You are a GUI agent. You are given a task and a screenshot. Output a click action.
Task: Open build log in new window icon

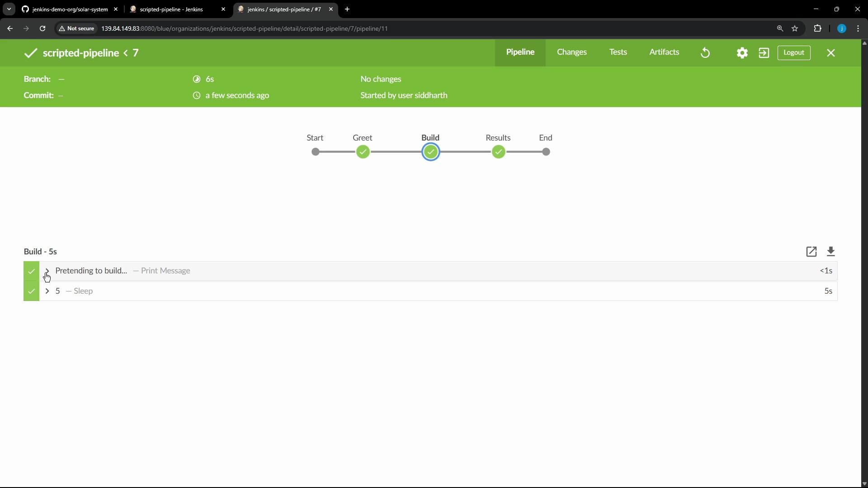point(811,252)
